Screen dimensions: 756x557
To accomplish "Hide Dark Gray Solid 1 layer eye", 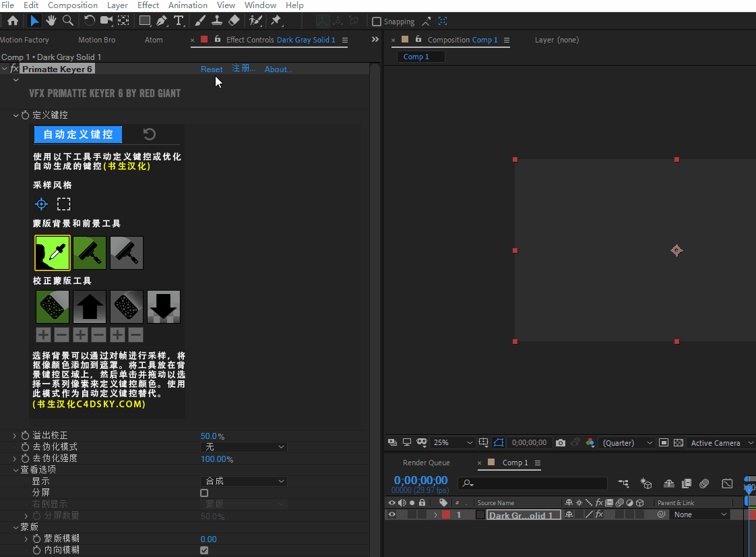I will click(x=392, y=515).
